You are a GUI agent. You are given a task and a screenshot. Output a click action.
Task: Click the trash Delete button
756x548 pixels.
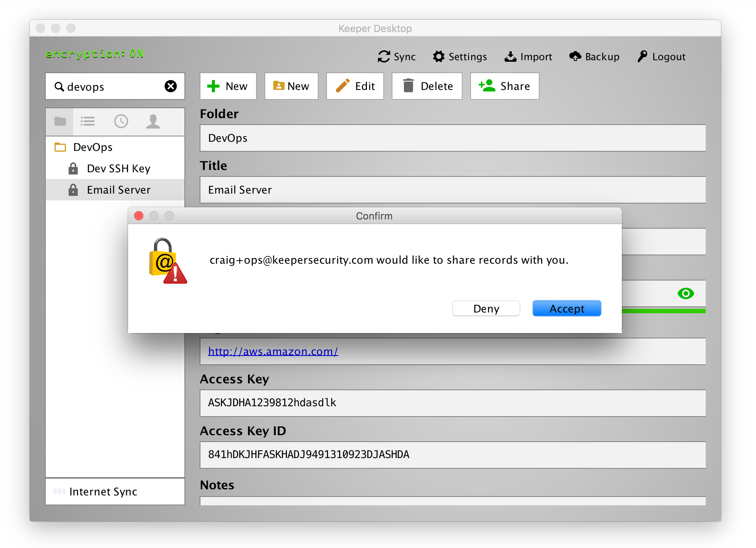point(427,86)
